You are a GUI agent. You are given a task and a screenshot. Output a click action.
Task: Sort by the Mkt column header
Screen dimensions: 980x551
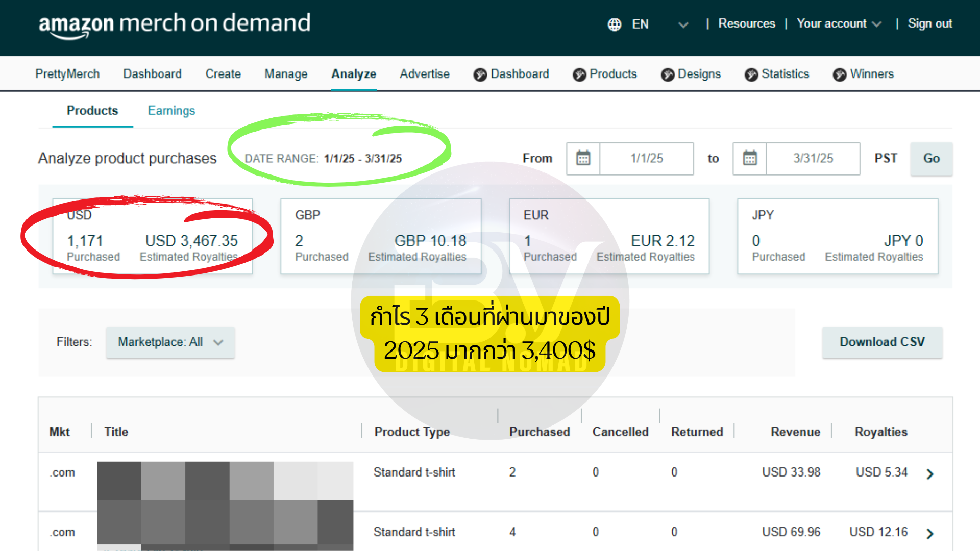pos(59,432)
